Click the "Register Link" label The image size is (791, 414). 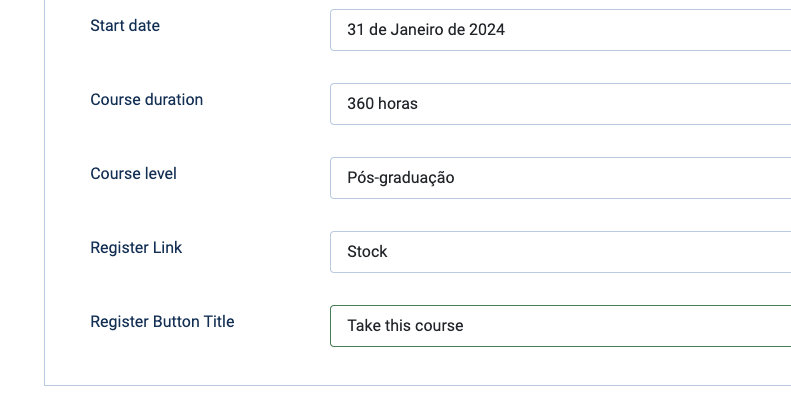click(x=136, y=248)
